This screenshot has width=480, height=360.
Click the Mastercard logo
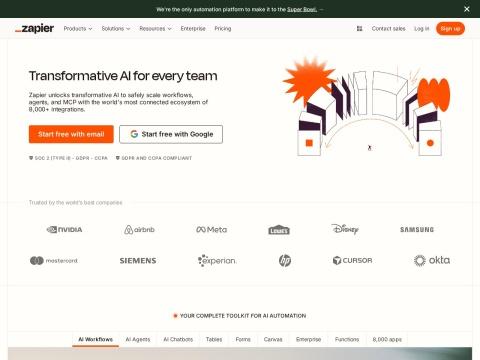tap(54, 261)
